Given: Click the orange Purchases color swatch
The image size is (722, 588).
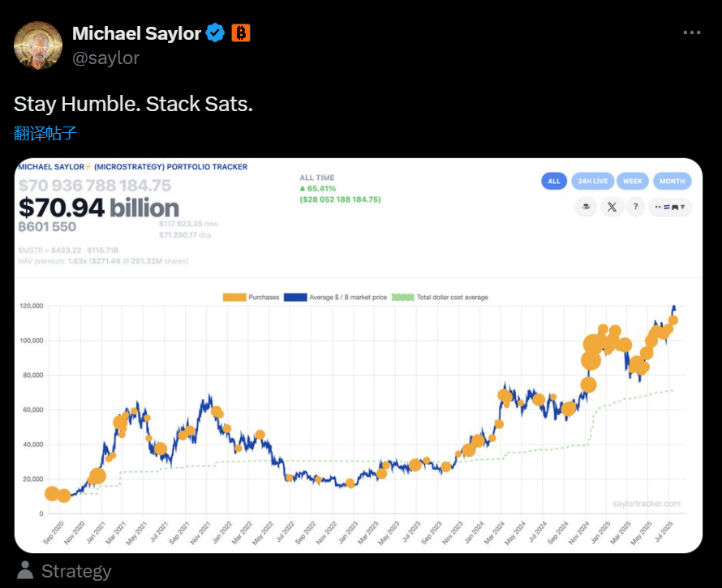Looking at the screenshot, I should click(x=235, y=296).
